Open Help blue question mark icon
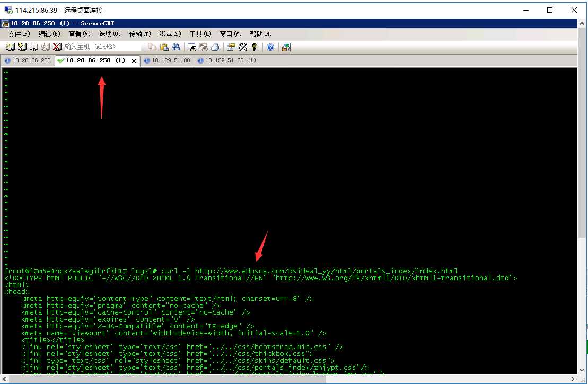 coord(270,47)
